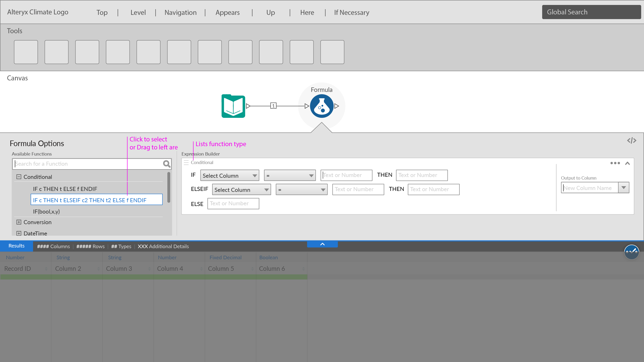Open the code editor view icon
Image resolution: width=644 pixels, height=362 pixels.
631,140
